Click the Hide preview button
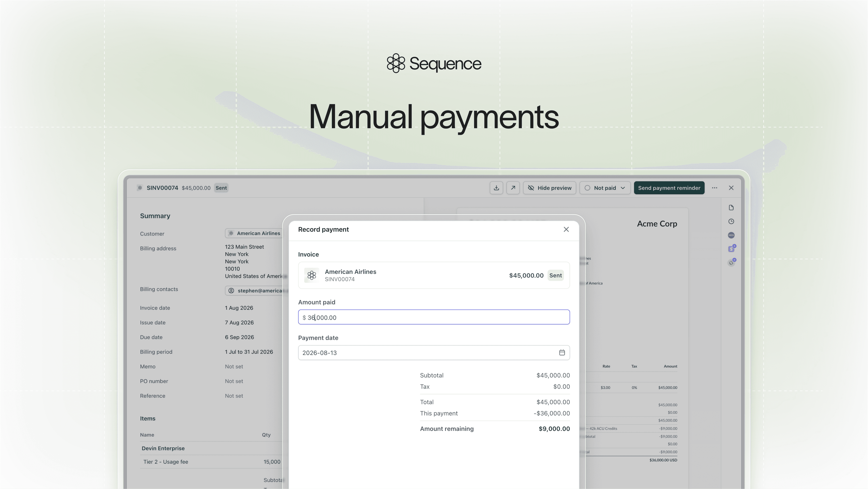Viewport: 868px width, 489px height. tap(550, 188)
